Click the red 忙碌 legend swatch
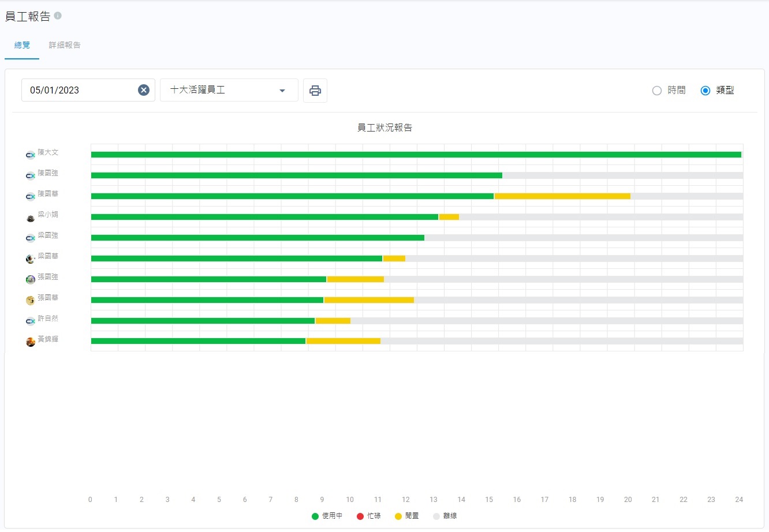Image resolution: width=769 pixels, height=532 pixels. 360,516
